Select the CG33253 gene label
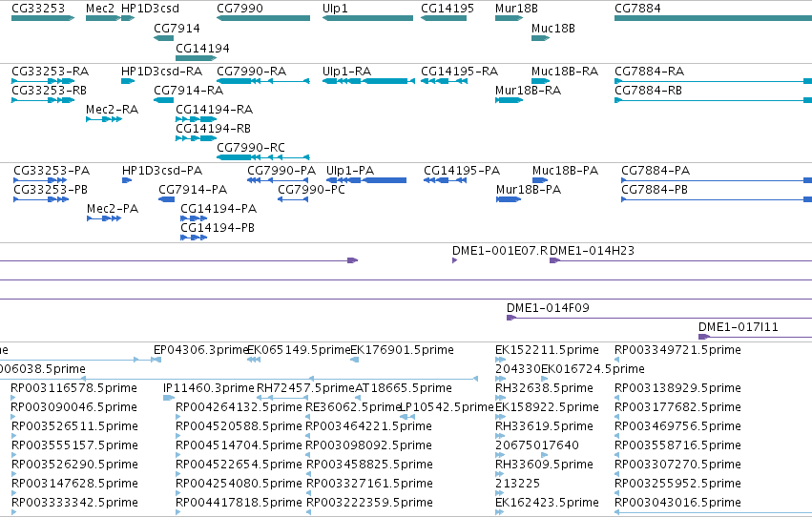 [38, 9]
